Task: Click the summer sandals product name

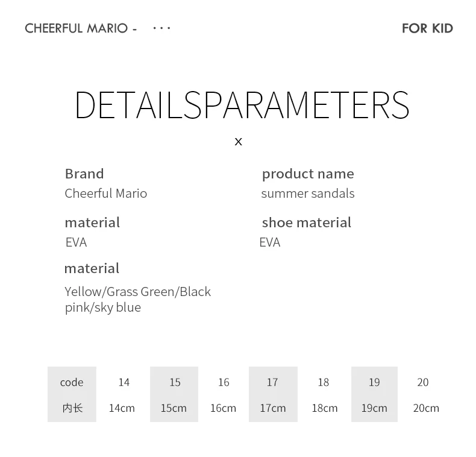Action: (x=307, y=194)
